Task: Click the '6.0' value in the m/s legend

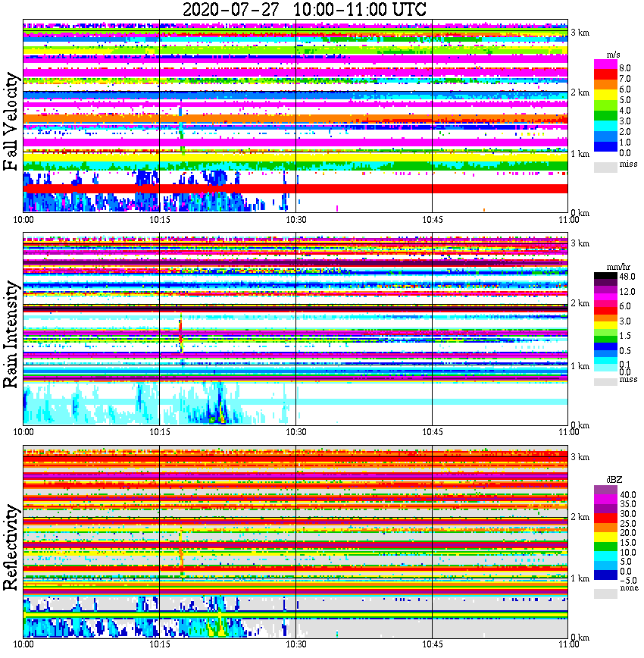Action: [x=625, y=89]
